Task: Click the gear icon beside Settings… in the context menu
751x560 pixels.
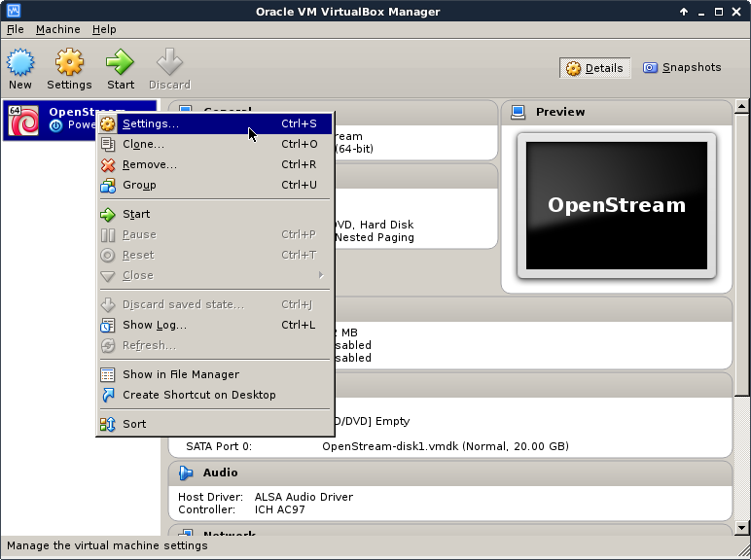Action: (x=108, y=124)
